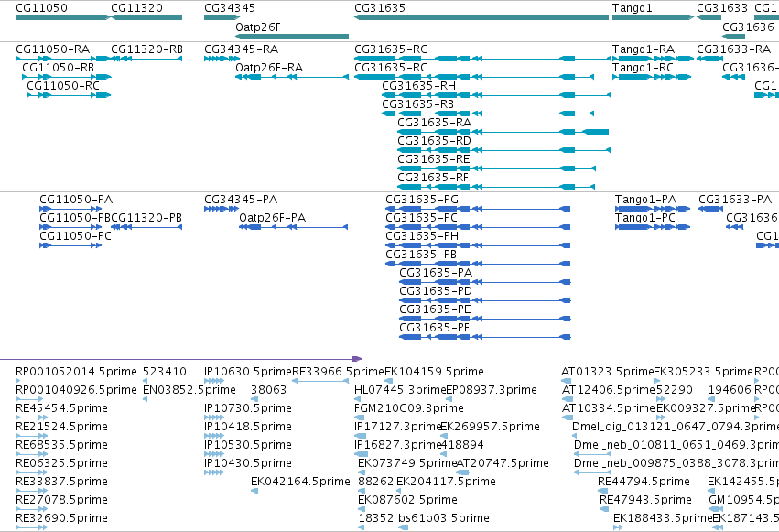Click the CG31633 gene label
The width and height of the screenshot is (779, 532).
722,8
